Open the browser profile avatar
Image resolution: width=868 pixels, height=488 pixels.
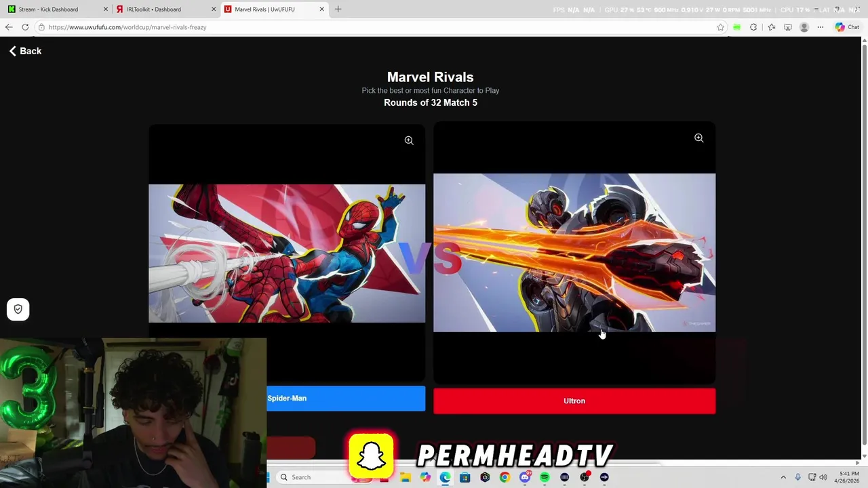click(804, 27)
